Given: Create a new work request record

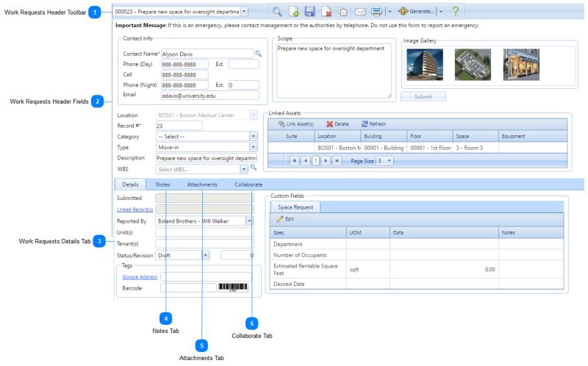Looking at the screenshot, I should point(293,12).
